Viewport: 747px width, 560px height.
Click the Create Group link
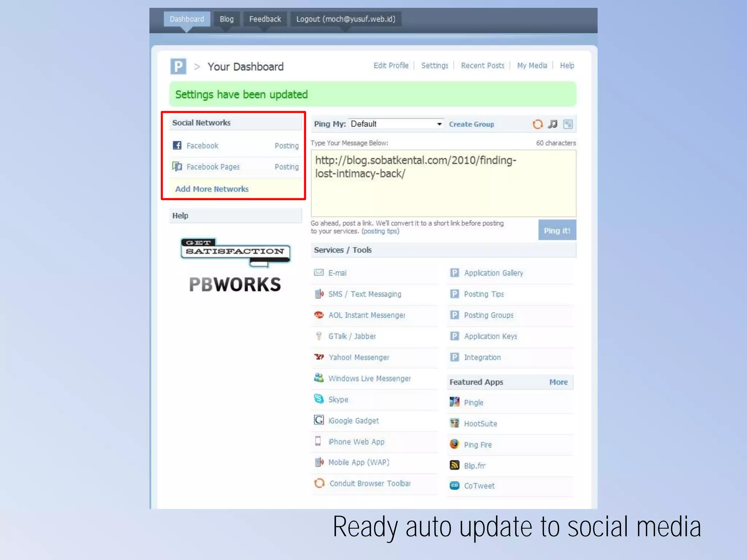[x=471, y=124]
